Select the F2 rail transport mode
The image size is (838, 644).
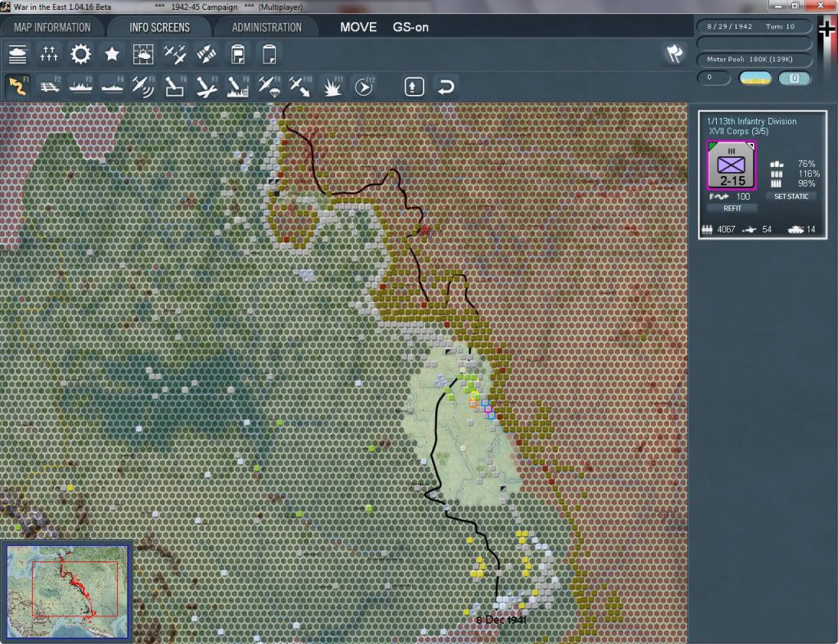(x=49, y=86)
